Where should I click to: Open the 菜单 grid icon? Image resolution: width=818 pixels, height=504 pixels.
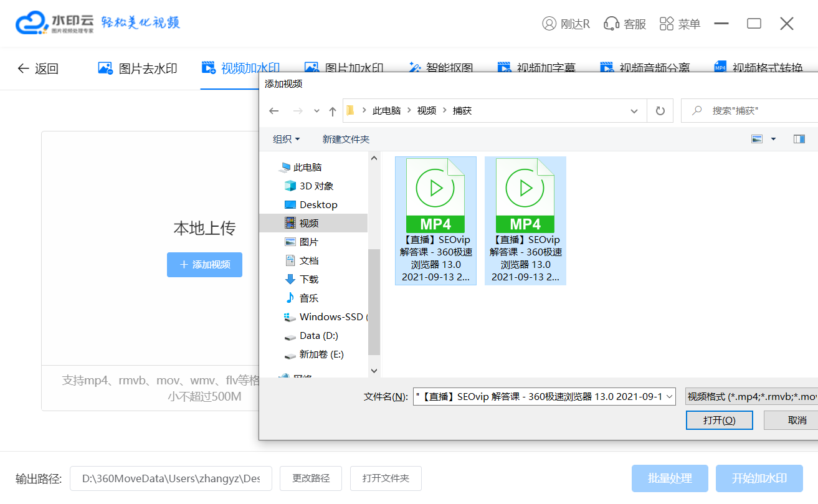point(667,24)
